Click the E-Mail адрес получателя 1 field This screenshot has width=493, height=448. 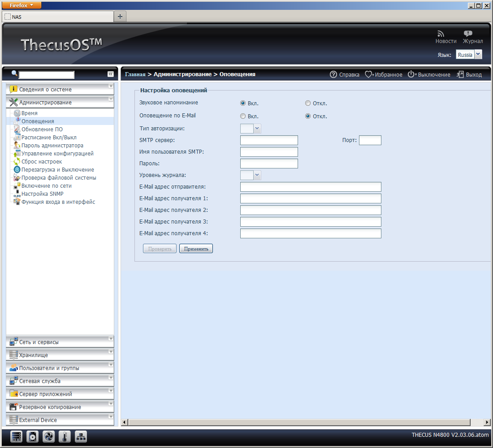click(311, 198)
